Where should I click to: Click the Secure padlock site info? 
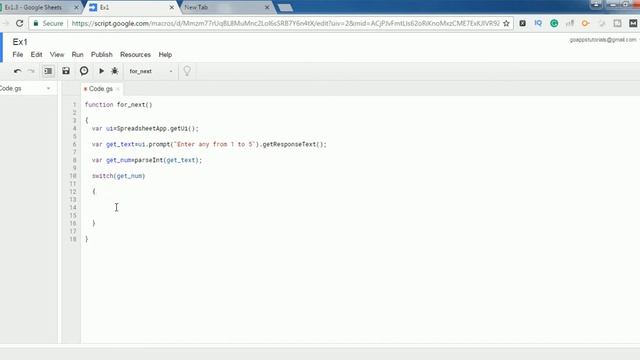coord(48,23)
